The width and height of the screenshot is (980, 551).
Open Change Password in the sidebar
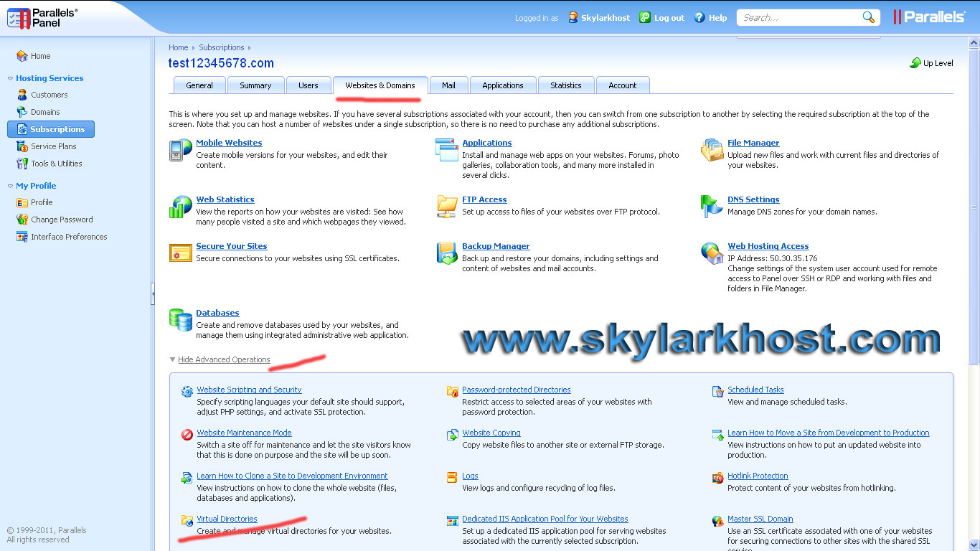(62, 220)
